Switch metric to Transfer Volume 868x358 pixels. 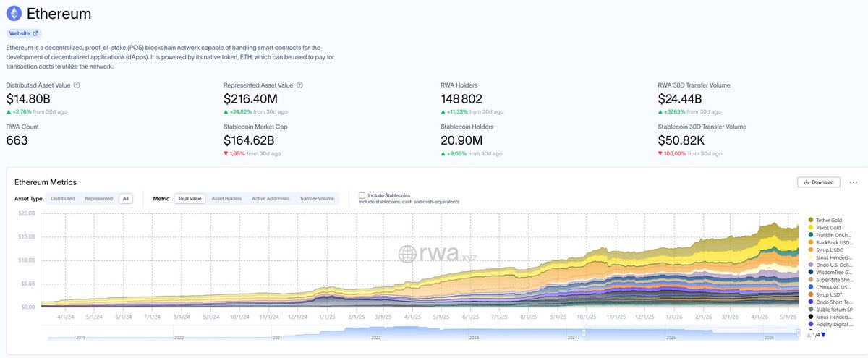click(x=317, y=198)
